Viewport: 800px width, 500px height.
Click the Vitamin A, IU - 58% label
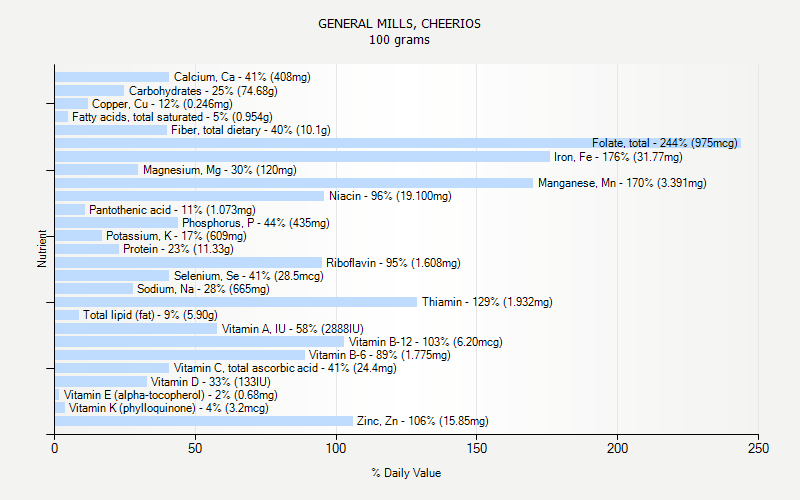tap(292, 329)
